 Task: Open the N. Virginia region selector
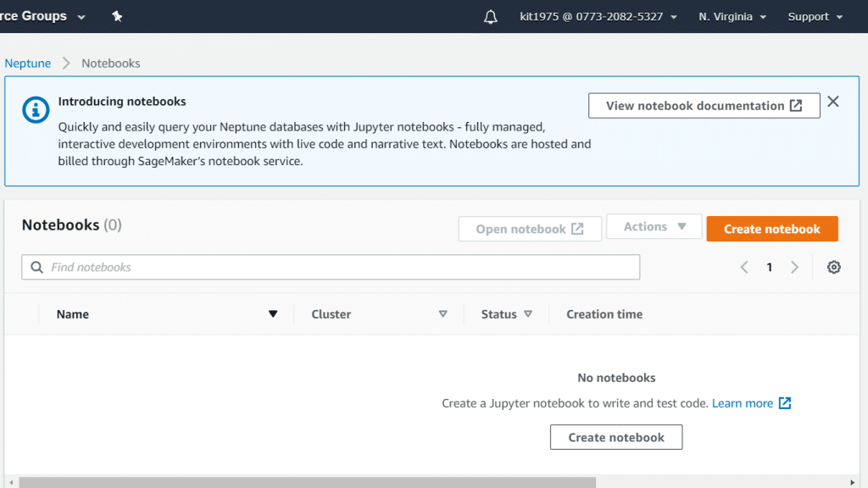732,17
